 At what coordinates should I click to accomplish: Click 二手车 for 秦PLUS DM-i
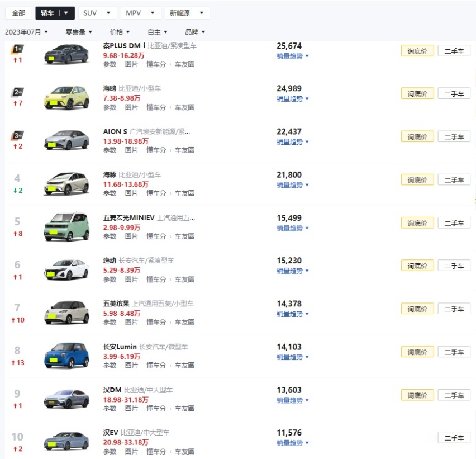pos(454,51)
